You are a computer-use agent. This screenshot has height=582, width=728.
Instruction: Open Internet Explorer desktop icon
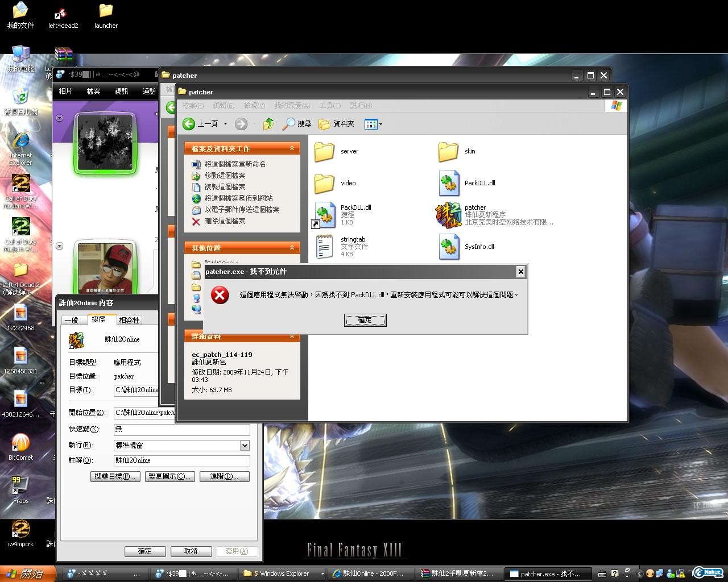20,148
